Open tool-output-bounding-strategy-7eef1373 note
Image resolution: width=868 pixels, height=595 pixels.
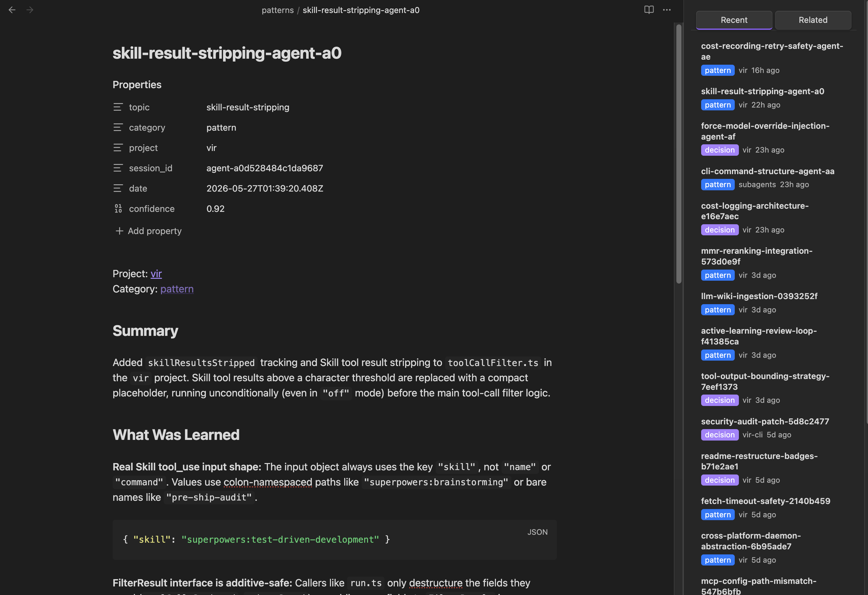(x=765, y=381)
